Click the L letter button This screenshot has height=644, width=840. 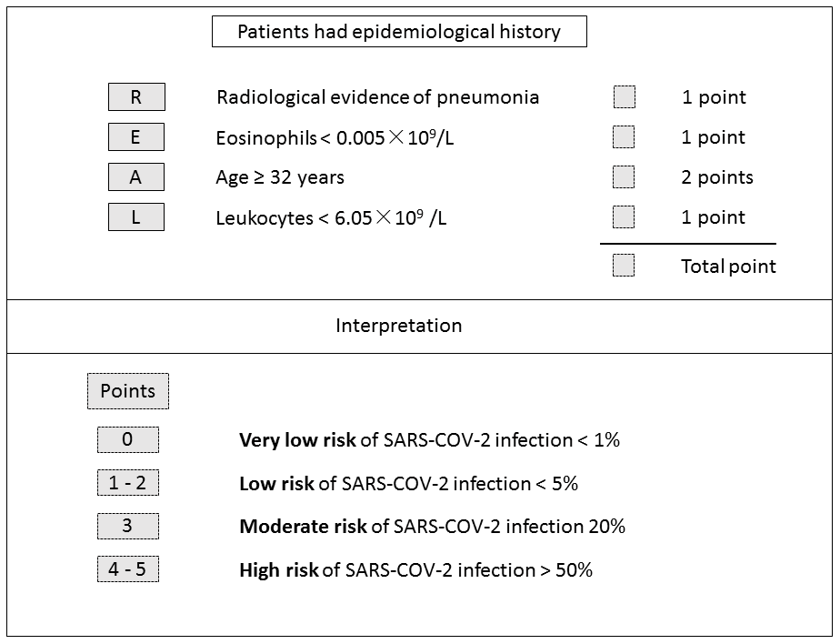click(x=136, y=217)
